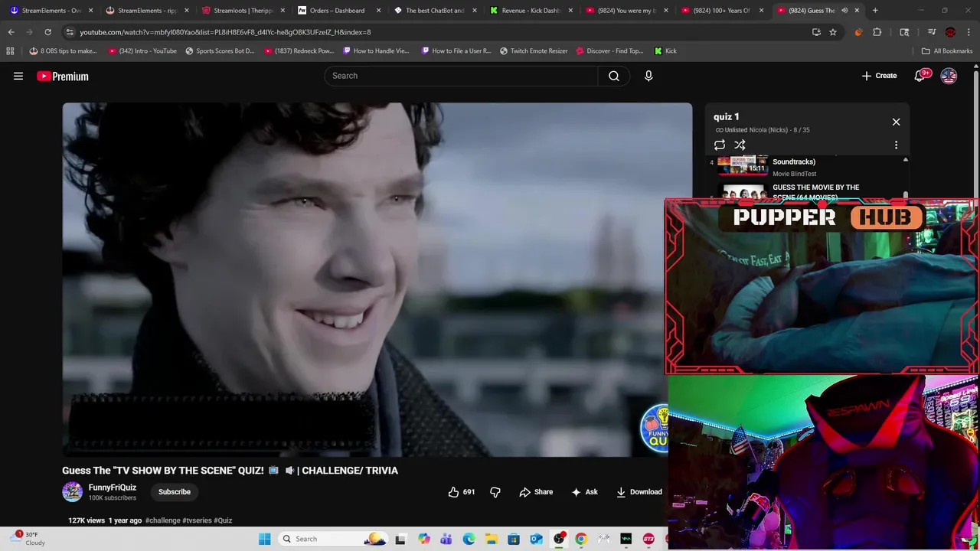Open All Bookmarks folder

947,51
